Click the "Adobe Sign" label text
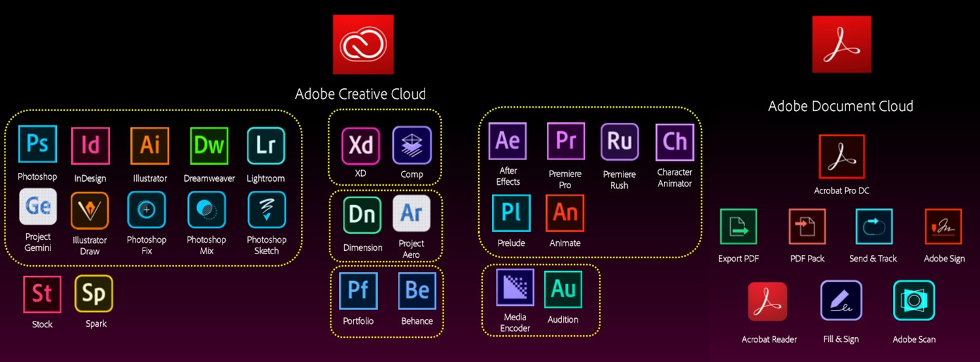Viewport: 980px width, 362px height. point(944,259)
